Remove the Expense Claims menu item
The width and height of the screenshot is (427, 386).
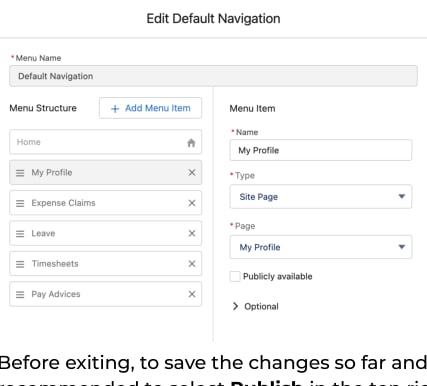pyautogui.click(x=192, y=203)
